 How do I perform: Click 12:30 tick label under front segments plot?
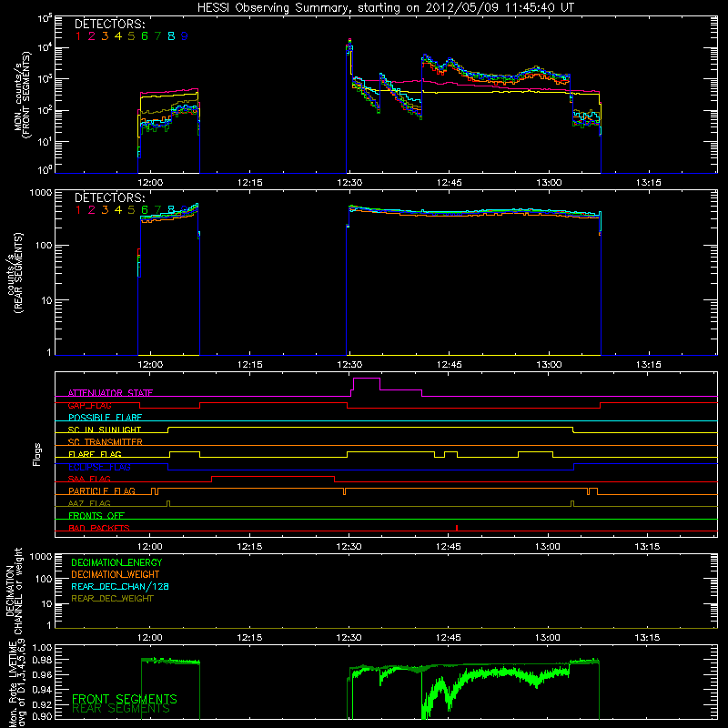coord(349,183)
